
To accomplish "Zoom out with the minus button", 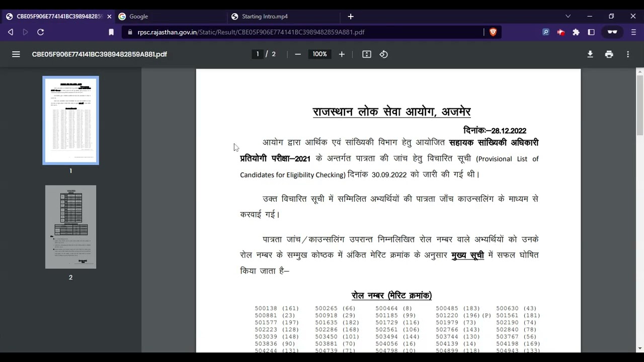I will (298, 54).
